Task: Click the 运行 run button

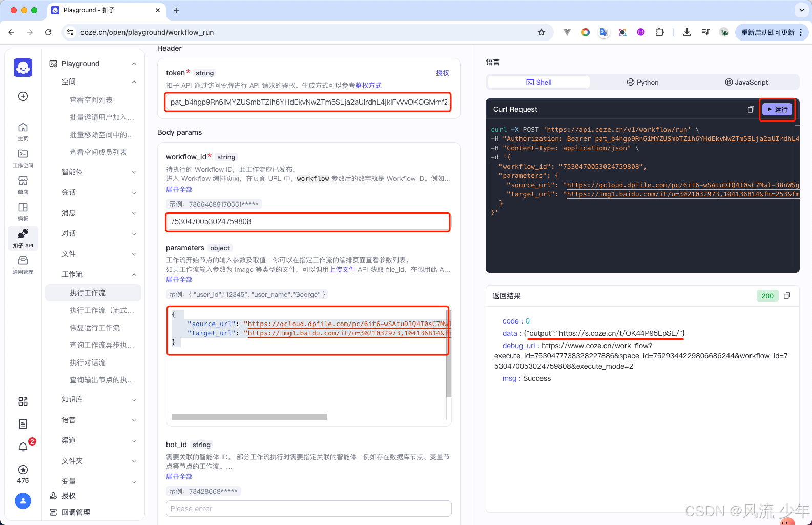Action: (777, 109)
